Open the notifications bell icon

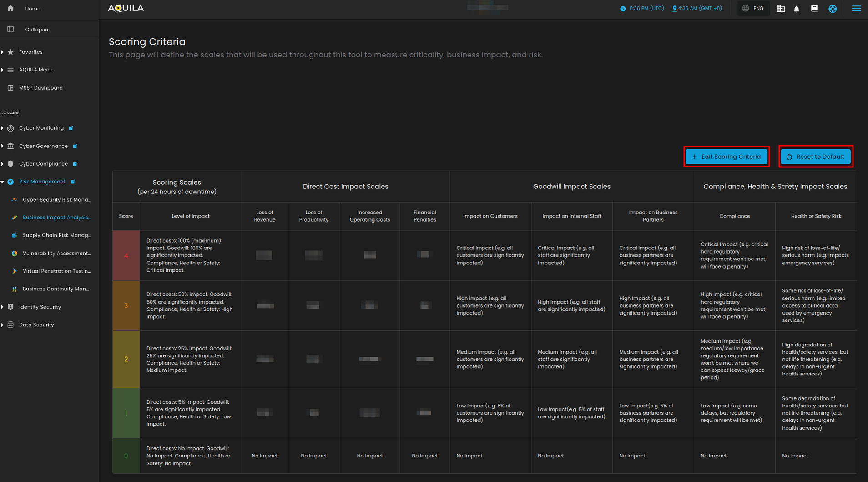point(796,9)
